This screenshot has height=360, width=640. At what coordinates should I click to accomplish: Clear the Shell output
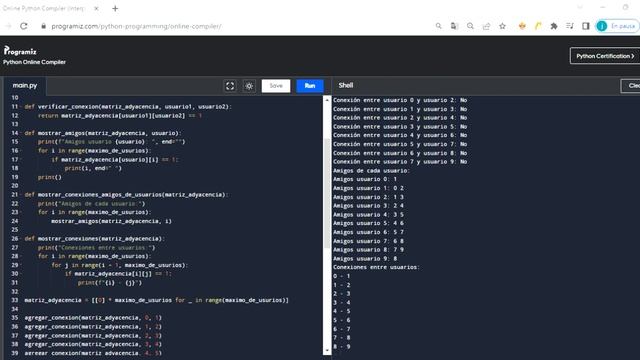(631, 86)
